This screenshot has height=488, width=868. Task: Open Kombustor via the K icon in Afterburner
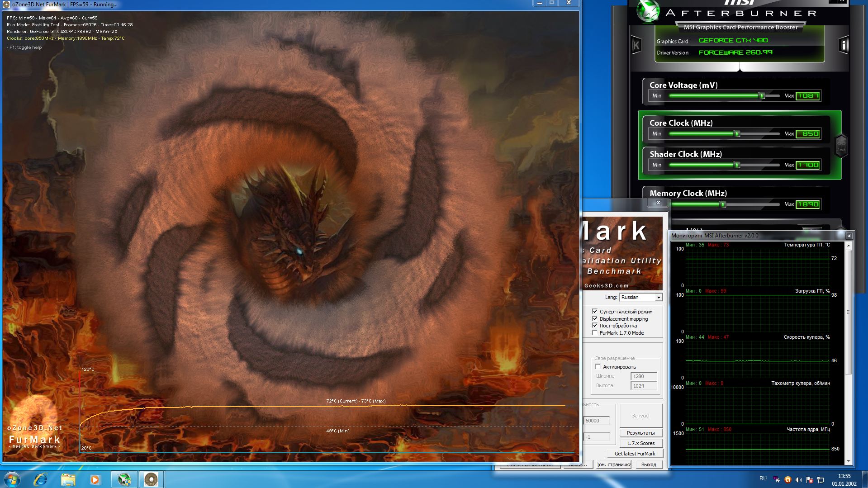(636, 45)
